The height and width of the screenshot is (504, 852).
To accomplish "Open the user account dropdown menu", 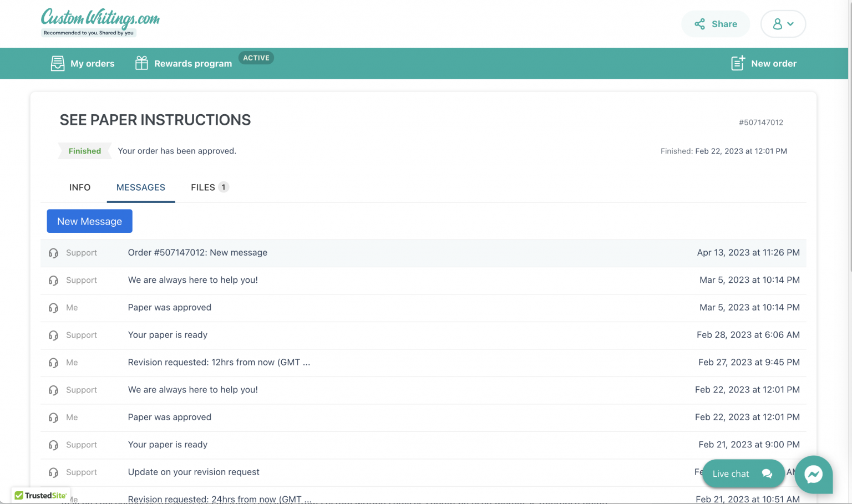I will [783, 24].
